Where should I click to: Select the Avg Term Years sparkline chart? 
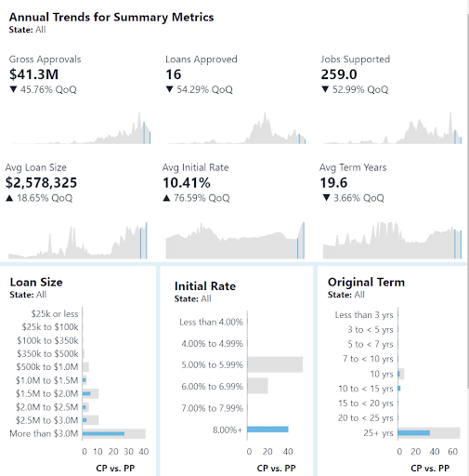click(392, 241)
